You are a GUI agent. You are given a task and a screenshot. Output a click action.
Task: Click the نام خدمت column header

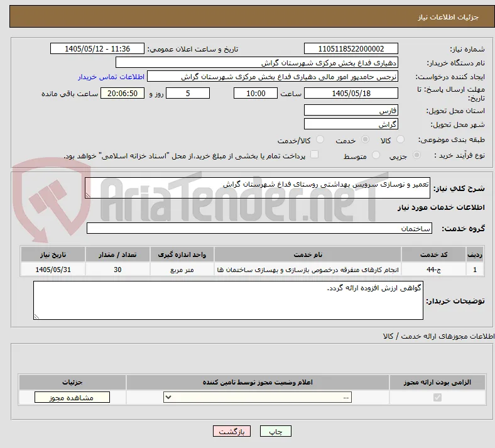[308, 254]
